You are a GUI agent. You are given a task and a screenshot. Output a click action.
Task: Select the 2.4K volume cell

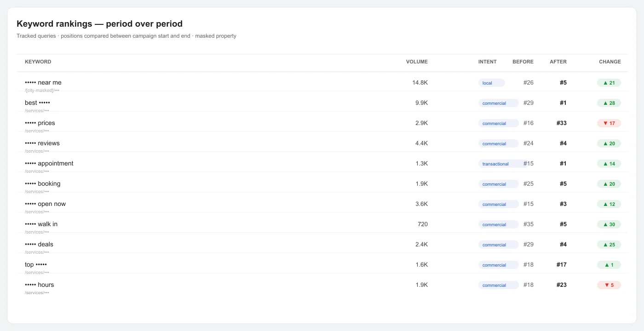[421, 245]
